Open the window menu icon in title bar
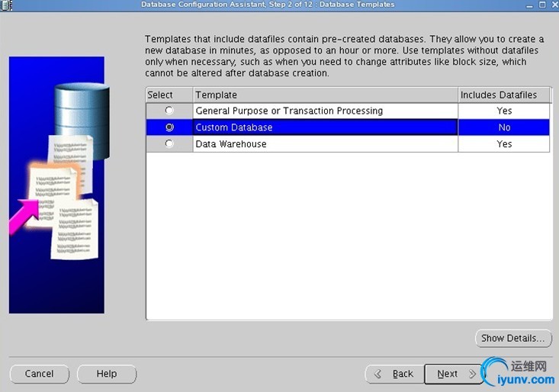The image size is (559, 392). point(6,5)
